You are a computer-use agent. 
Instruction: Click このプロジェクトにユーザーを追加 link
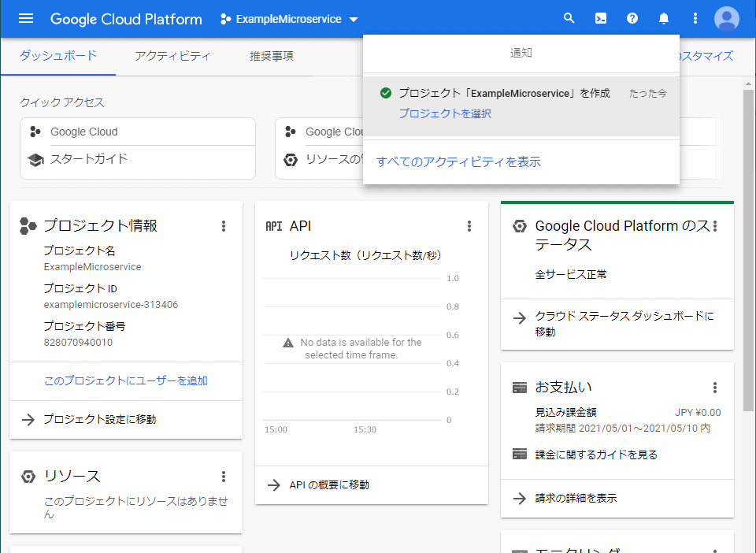click(x=126, y=381)
